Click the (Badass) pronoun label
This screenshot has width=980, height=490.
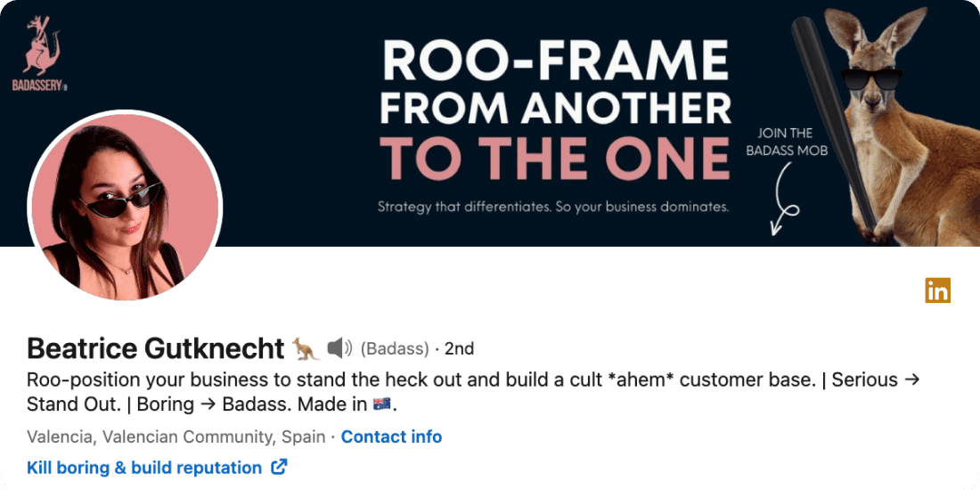coord(395,348)
